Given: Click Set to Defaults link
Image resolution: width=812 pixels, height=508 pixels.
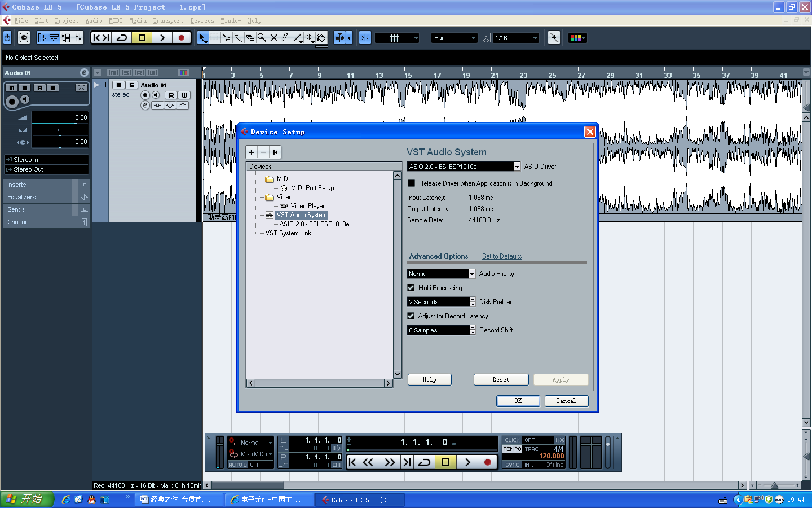Looking at the screenshot, I should (502, 256).
